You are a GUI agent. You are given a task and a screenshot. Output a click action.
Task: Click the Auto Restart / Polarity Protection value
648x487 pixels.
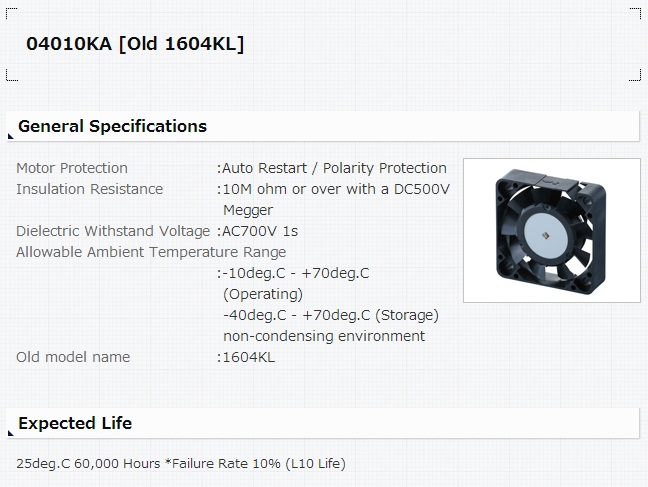[334, 168]
